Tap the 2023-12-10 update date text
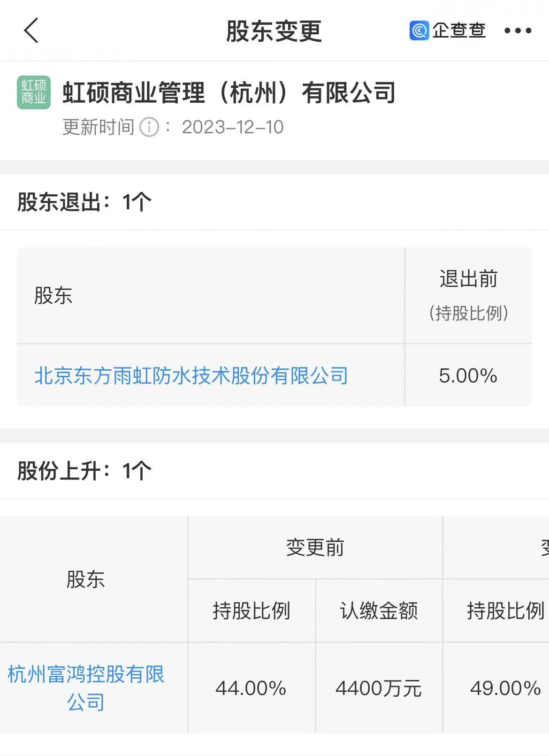 (233, 127)
